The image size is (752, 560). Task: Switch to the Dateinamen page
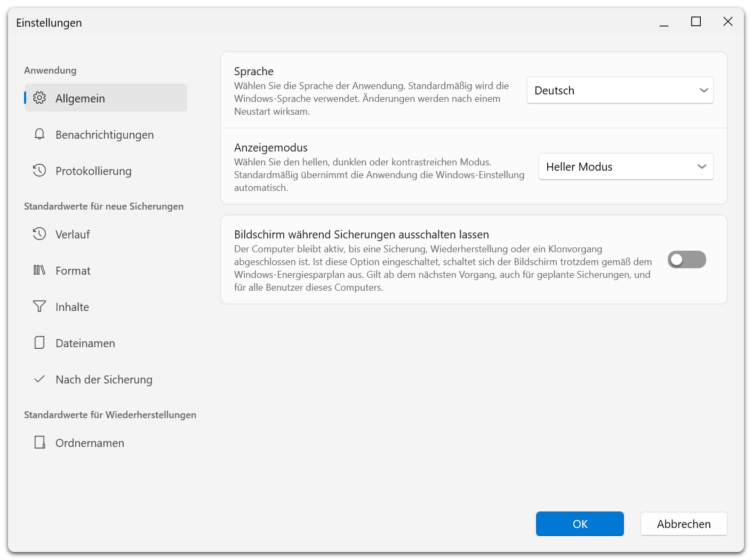(106, 343)
